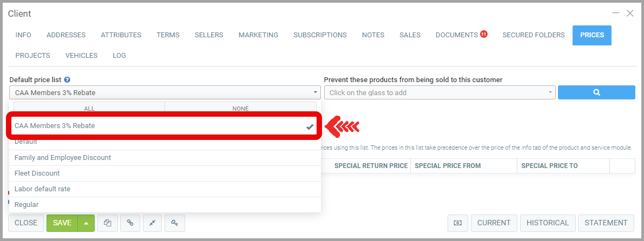This screenshot has width=644, height=241.
Task: Choose Family and Employee Discount from list
Action: click(63, 158)
